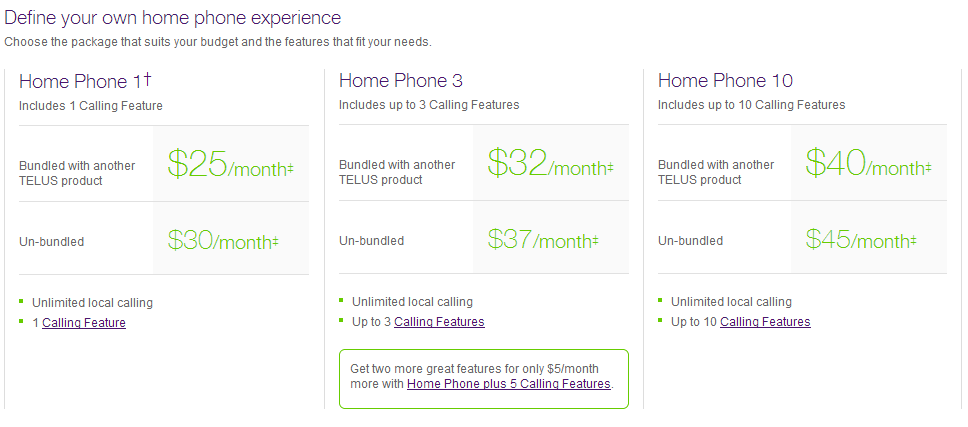
Task: Click the footnote symbol after $40/month
Action: tap(928, 168)
